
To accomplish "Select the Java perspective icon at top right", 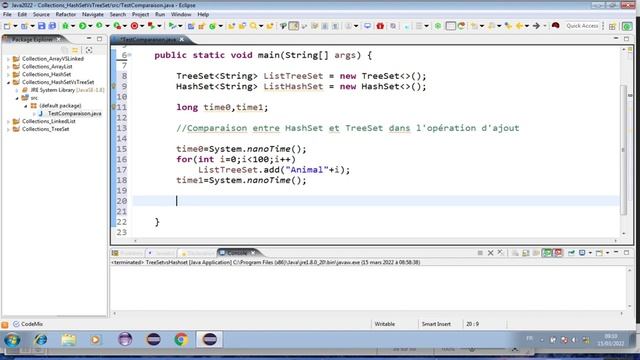I will point(627,26).
